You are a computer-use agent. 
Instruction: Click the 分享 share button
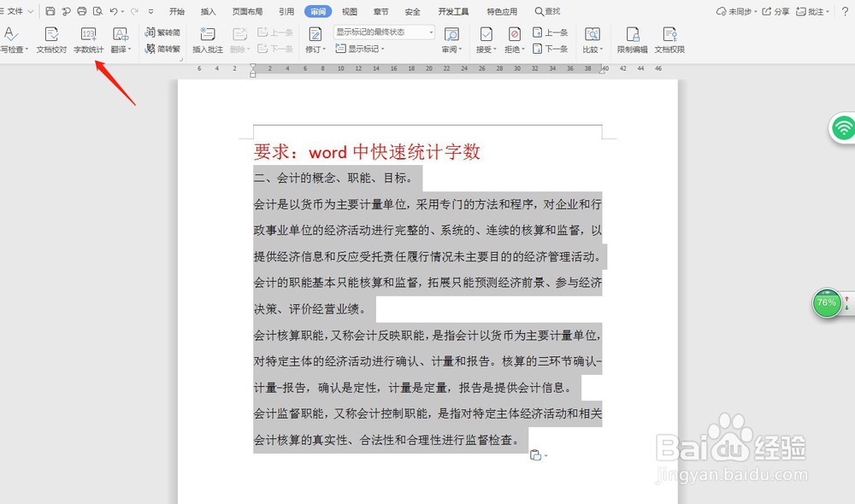pyautogui.click(x=776, y=11)
